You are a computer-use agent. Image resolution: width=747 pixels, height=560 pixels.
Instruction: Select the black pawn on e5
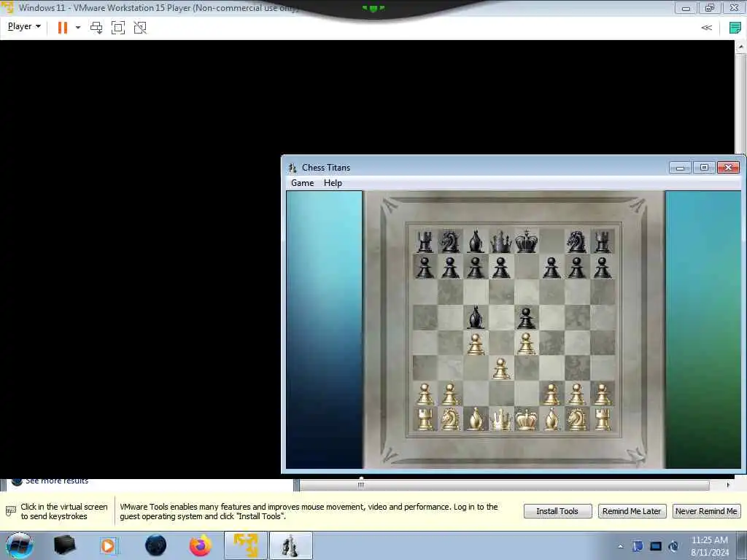[x=526, y=318]
